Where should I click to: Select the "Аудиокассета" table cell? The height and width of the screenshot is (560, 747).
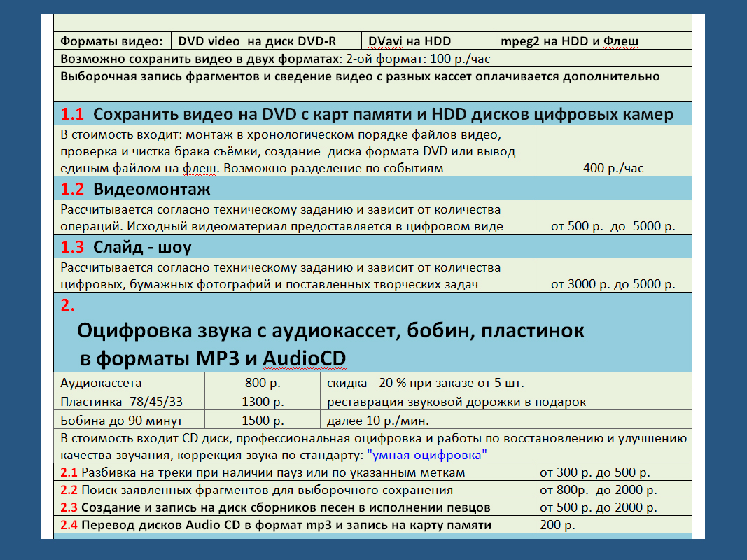point(101,383)
